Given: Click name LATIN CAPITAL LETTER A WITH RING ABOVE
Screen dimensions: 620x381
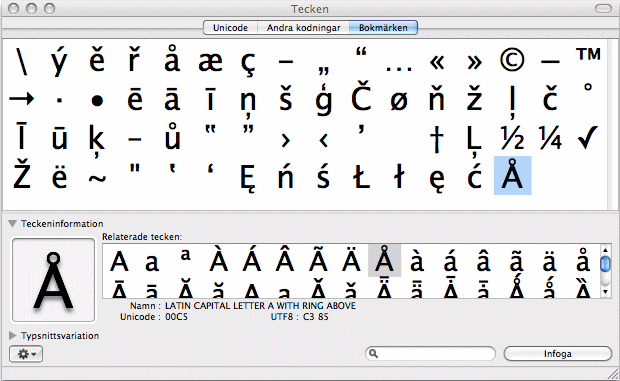Looking at the screenshot, I should [260, 306].
